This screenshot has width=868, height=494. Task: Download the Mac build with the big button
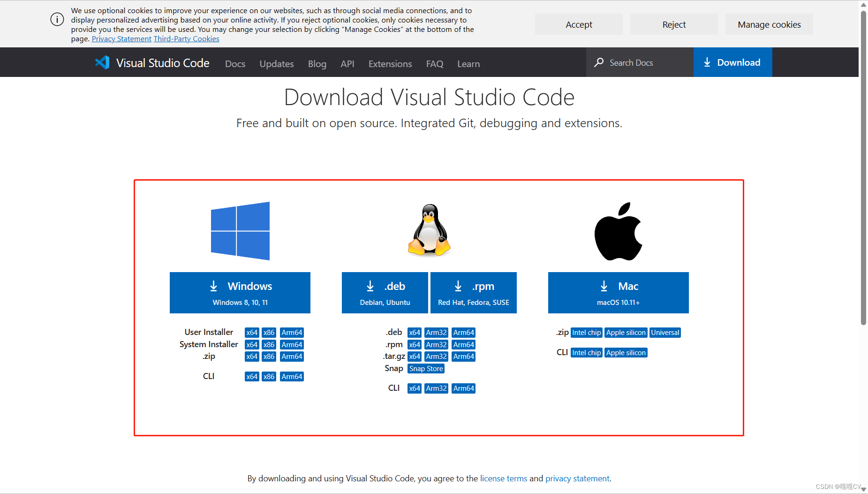(x=619, y=293)
